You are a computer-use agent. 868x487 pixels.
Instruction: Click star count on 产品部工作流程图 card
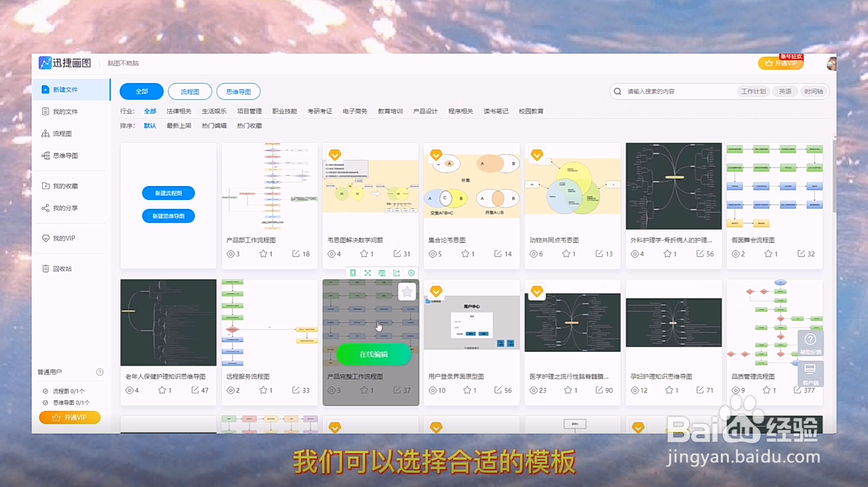click(x=266, y=254)
